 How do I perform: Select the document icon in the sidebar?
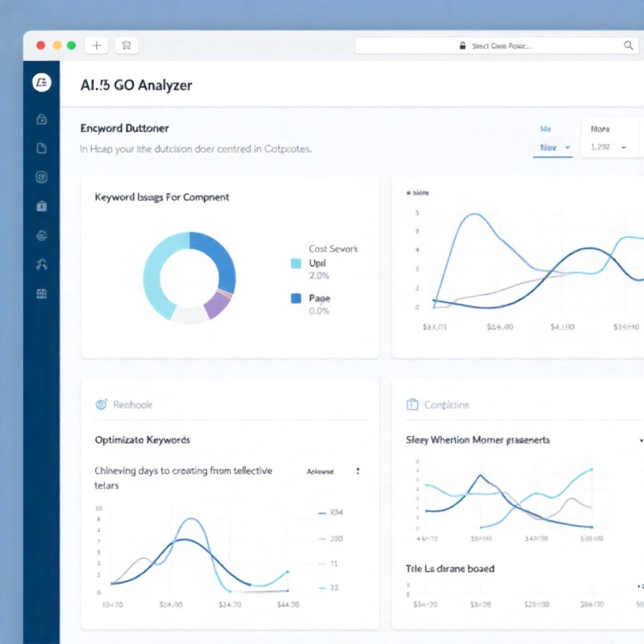pos(42,148)
